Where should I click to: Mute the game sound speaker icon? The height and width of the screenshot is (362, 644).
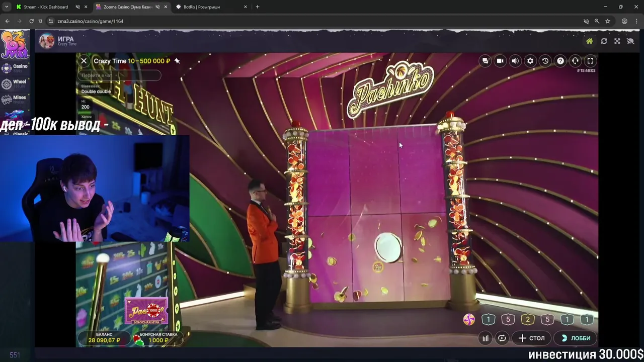pyautogui.click(x=515, y=61)
